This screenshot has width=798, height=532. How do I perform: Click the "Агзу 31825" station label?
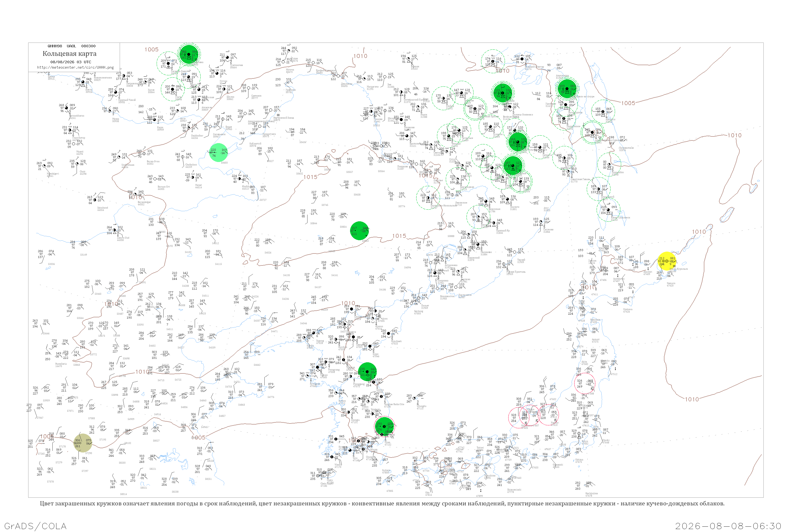click(547, 209)
